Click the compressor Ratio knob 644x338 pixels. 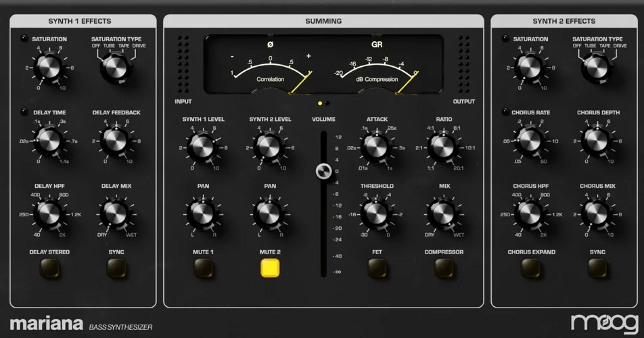[x=443, y=147]
